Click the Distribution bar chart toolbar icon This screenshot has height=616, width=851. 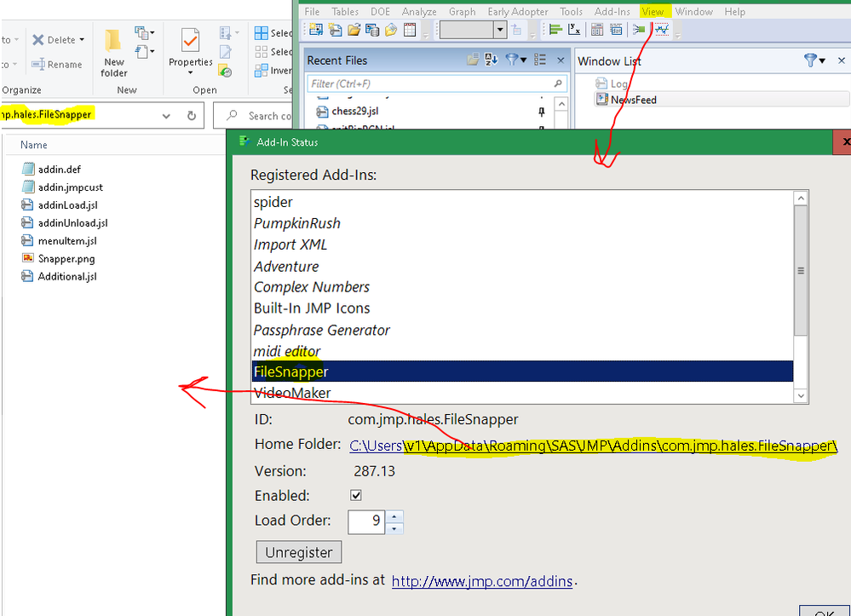555,30
